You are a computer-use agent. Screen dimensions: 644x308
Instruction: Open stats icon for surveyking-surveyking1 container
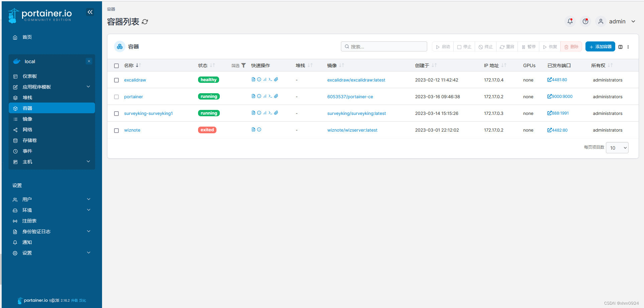click(x=265, y=113)
